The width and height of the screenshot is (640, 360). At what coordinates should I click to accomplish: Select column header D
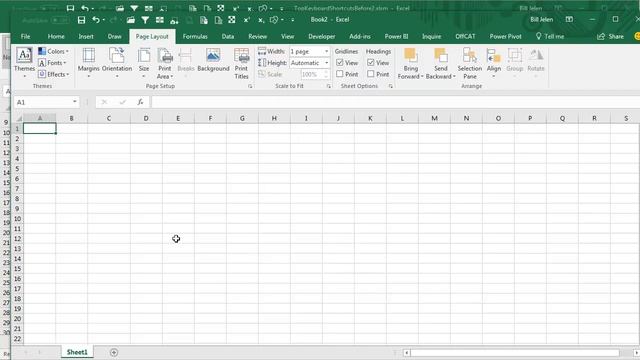point(146,118)
